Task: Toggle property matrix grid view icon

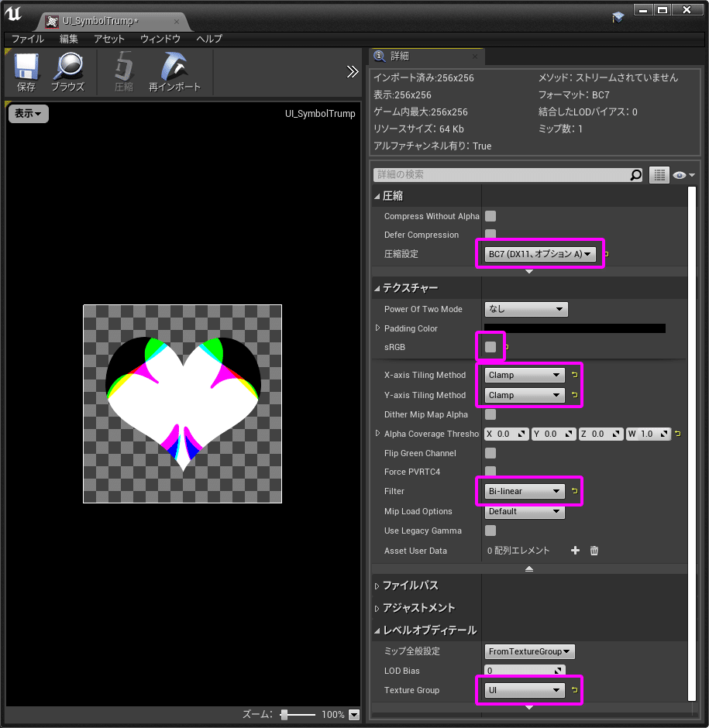Action: click(x=659, y=175)
